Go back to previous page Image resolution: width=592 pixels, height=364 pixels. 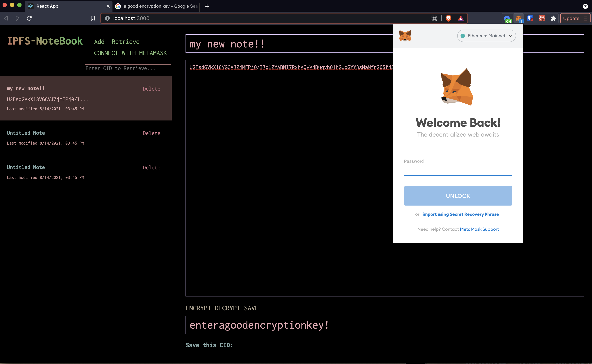[6, 18]
